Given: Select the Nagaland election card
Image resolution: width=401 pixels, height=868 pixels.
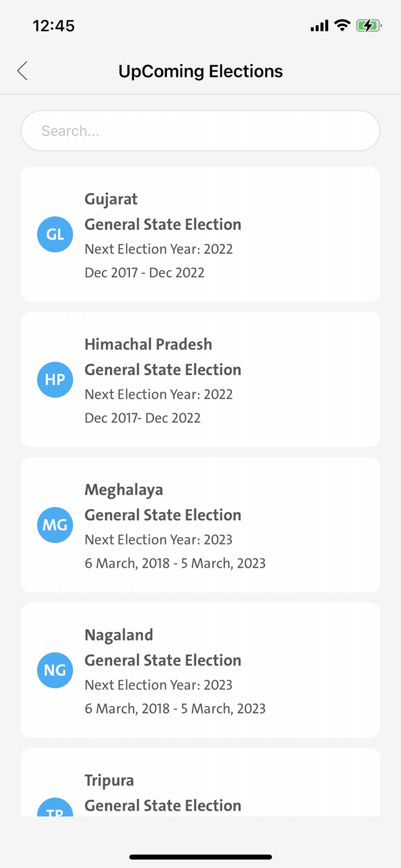Looking at the screenshot, I should tap(200, 670).
